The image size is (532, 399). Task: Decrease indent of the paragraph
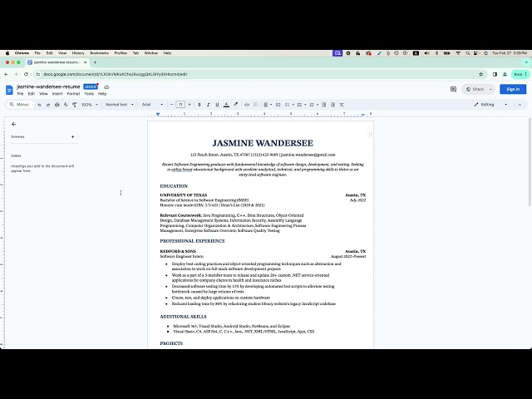point(324,105)
